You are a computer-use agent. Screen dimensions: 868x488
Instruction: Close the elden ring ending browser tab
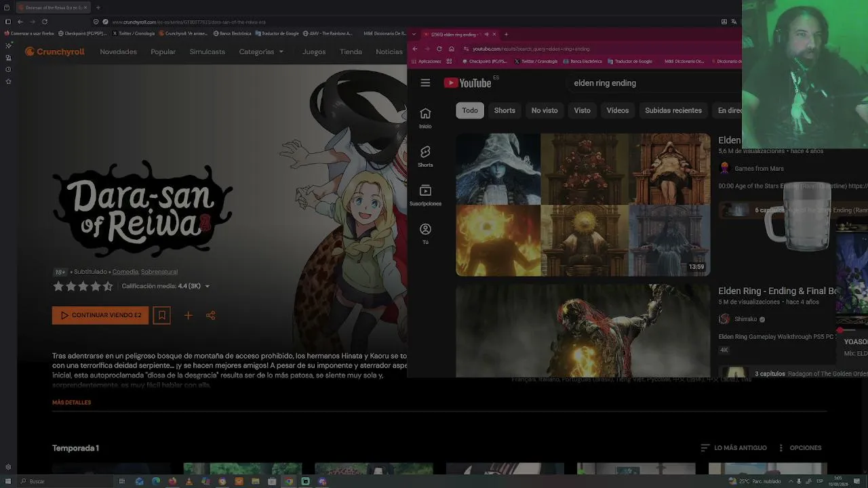click(x=494, y=34)
